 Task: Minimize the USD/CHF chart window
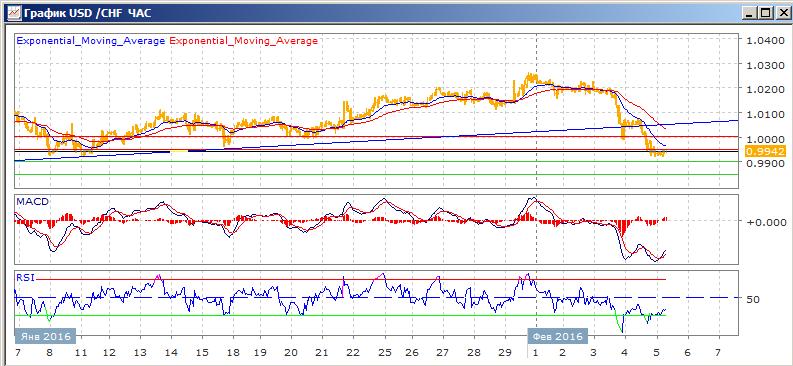pyautogui.click(x=752, y=13)
